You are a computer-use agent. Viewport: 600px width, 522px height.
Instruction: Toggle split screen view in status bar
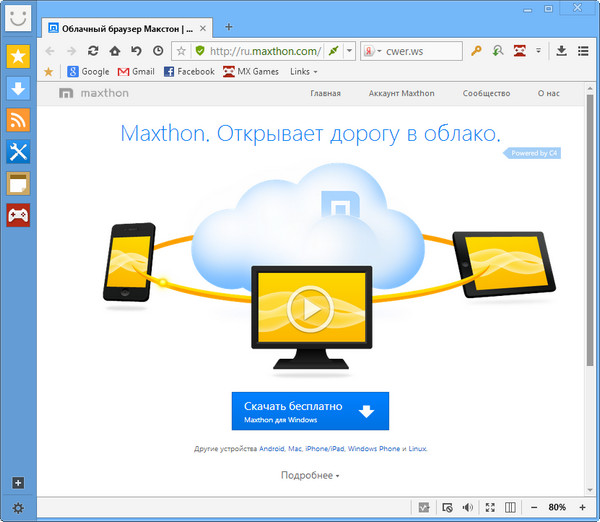(x=511, y=508)
